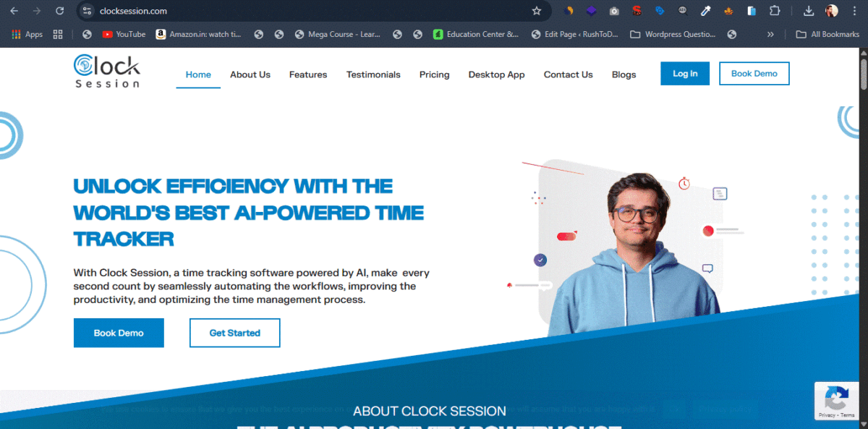Click the camera screenshot extension icon

[614, 11]
